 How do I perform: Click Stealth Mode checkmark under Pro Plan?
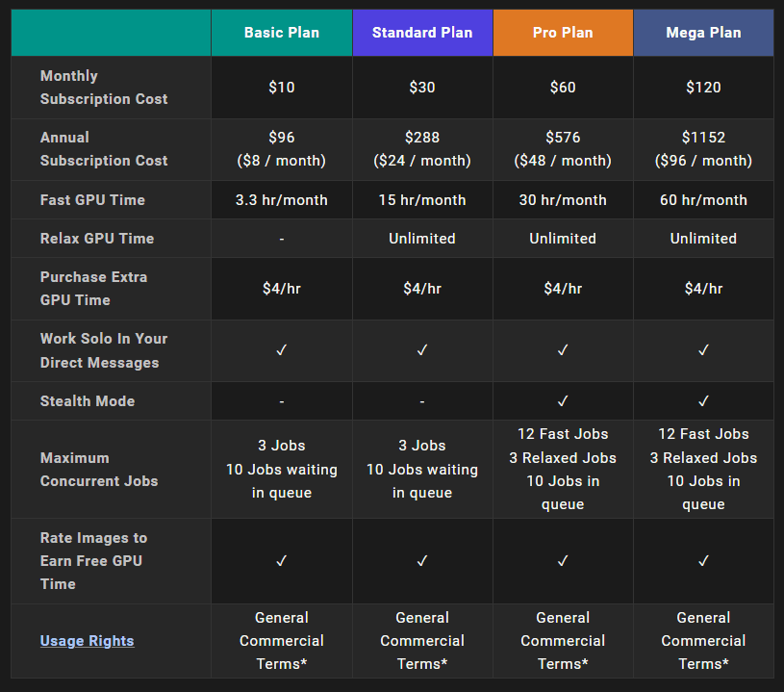click(x=563, y=400)
